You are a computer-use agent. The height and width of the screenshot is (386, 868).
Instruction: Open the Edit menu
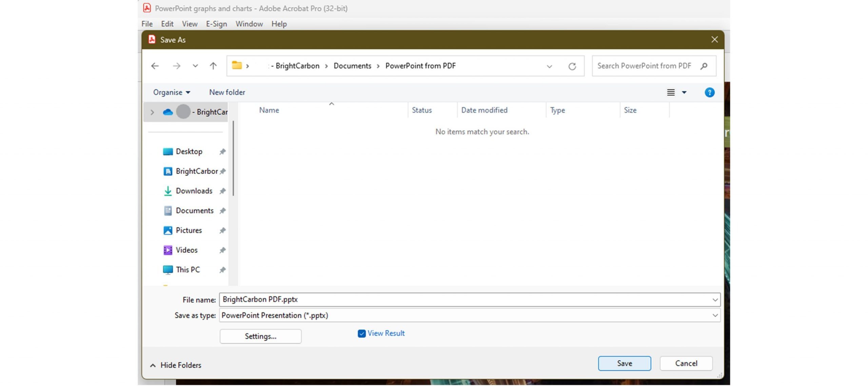[167, 24]
